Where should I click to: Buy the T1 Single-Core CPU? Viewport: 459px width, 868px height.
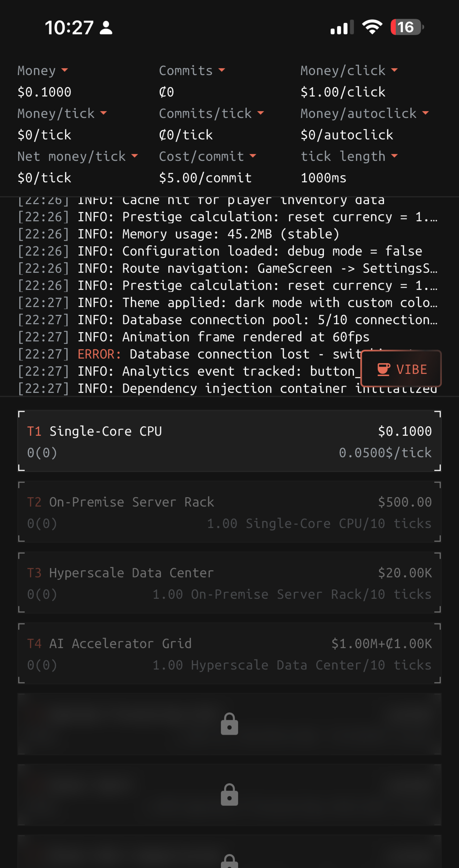(x=229, y=441)
